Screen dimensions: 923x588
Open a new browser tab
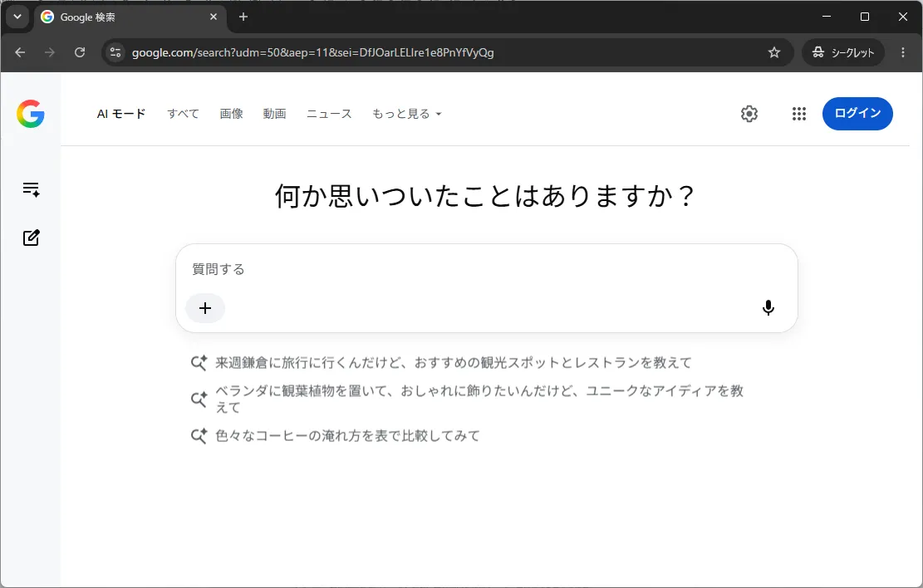tap(243, 17)
